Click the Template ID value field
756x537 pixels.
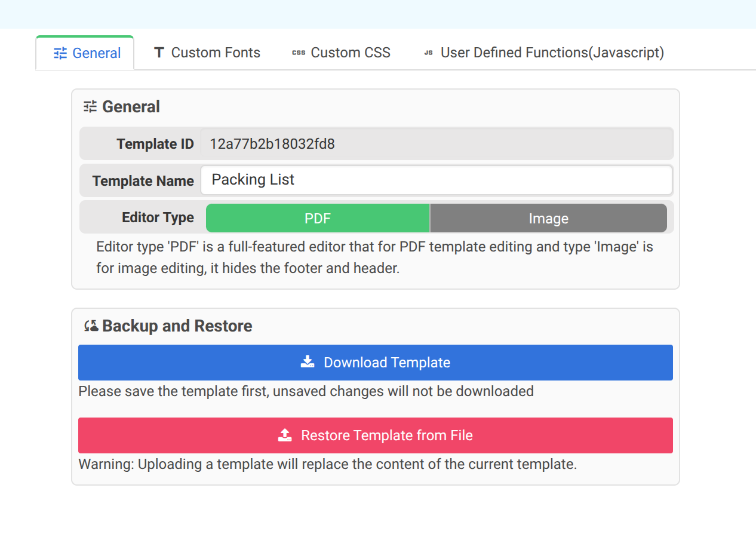pyautogui.click(x=437, y=143)
